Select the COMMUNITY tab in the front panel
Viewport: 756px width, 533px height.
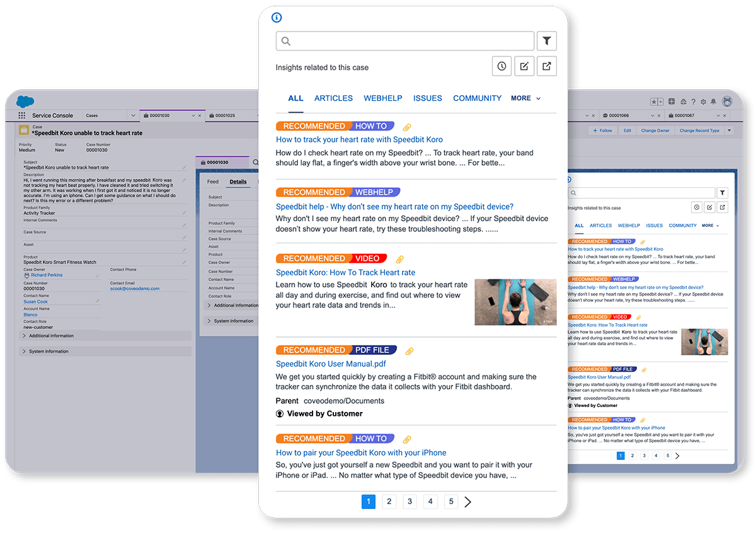coord(478,98)
